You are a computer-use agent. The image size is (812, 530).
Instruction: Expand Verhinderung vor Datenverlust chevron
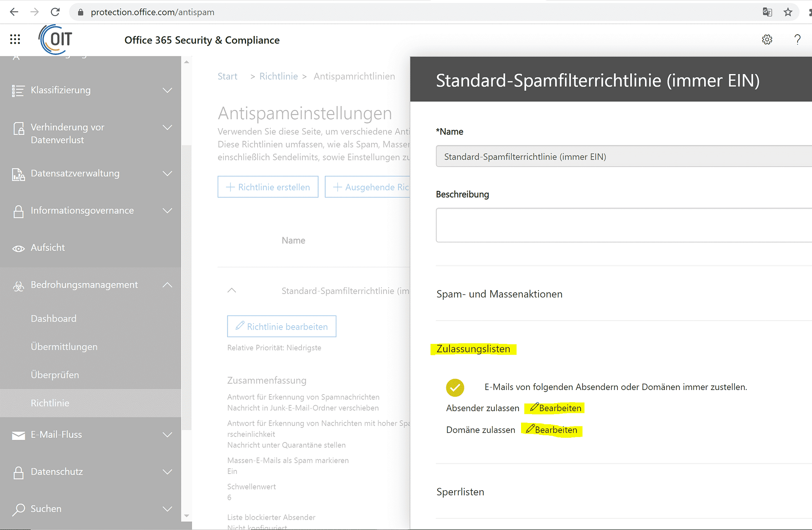tap(167, 127)
